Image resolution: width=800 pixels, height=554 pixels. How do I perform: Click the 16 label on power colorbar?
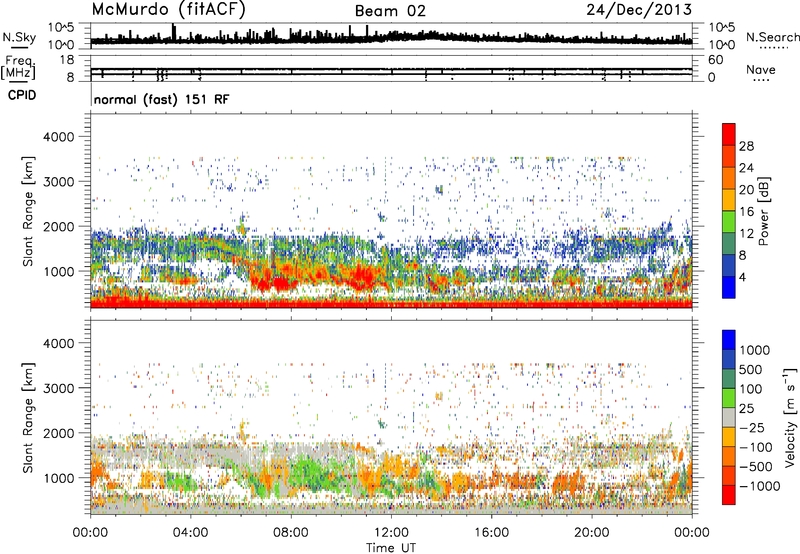746,212
